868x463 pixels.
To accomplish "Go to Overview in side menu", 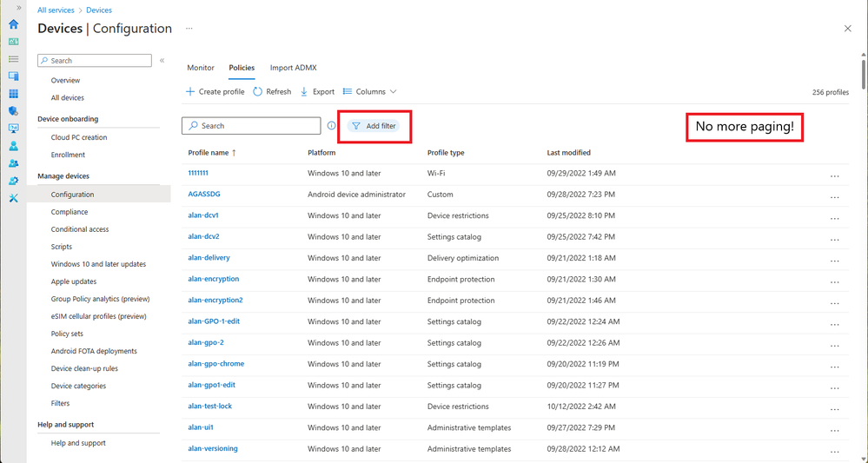I will tap(65, 80).
